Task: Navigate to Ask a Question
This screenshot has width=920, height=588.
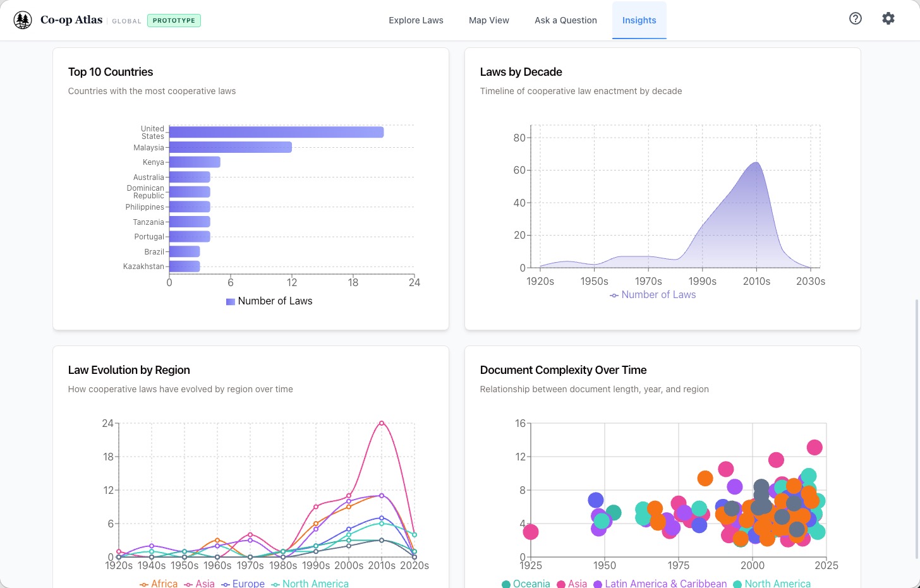Action: pos(566,20)
